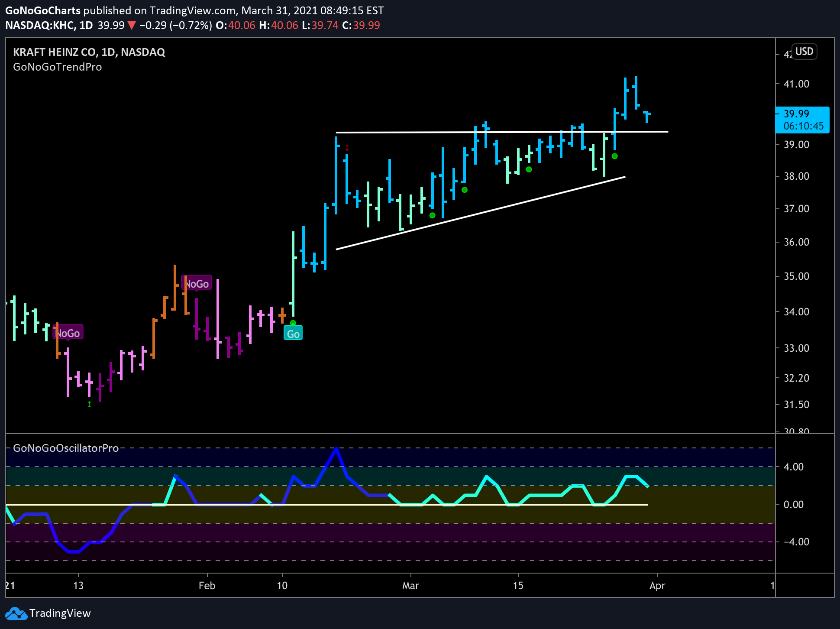The width and height of the screenshot is (840, 629).
Task: Click the 33.00 price axis label
Action: coord(796,348)
